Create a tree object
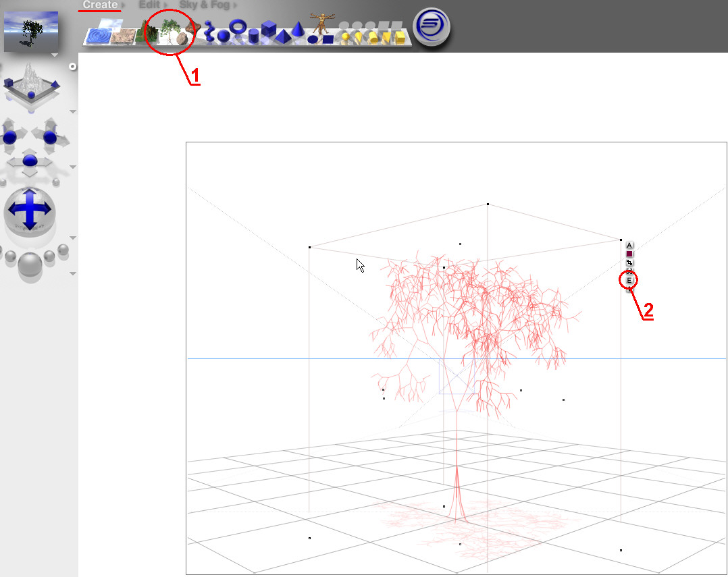Screen dimensions: 728x577 click(170, 30)
